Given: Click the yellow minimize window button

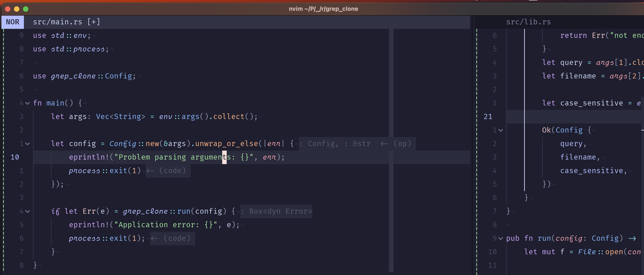Looking at the screenshot, I should coord(16,9).
